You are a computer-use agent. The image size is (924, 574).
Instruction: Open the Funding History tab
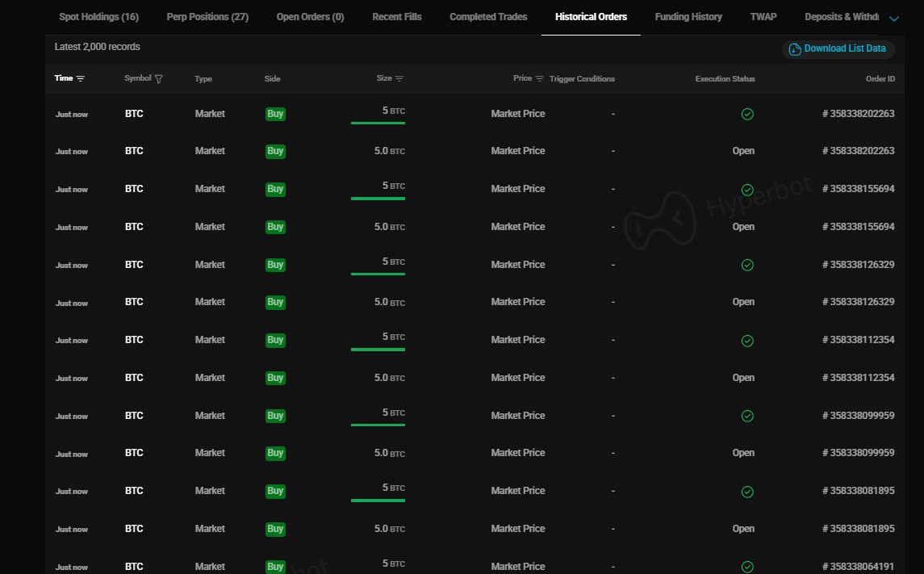(x=688, y=17)
